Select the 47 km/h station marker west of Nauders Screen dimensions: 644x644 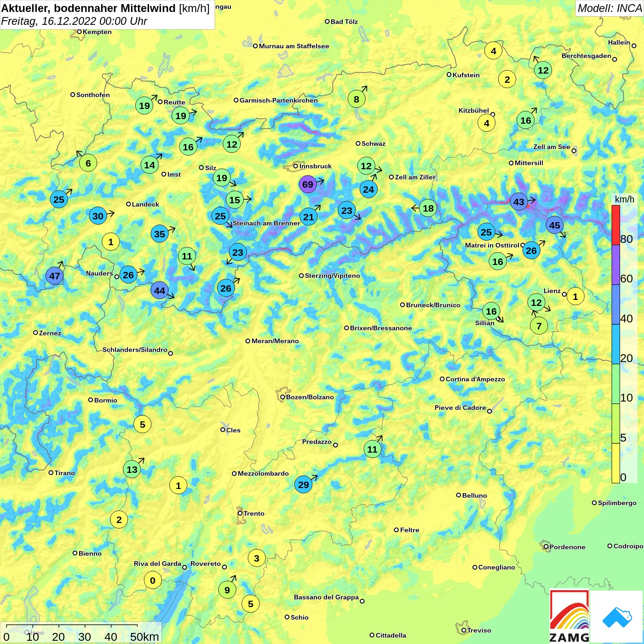tap(55, 276)
